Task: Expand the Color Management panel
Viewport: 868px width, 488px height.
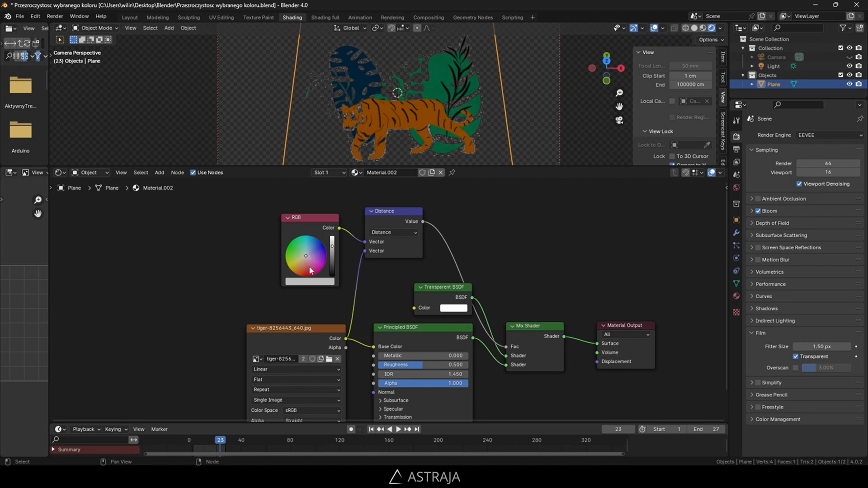Action: pos(778,419)
